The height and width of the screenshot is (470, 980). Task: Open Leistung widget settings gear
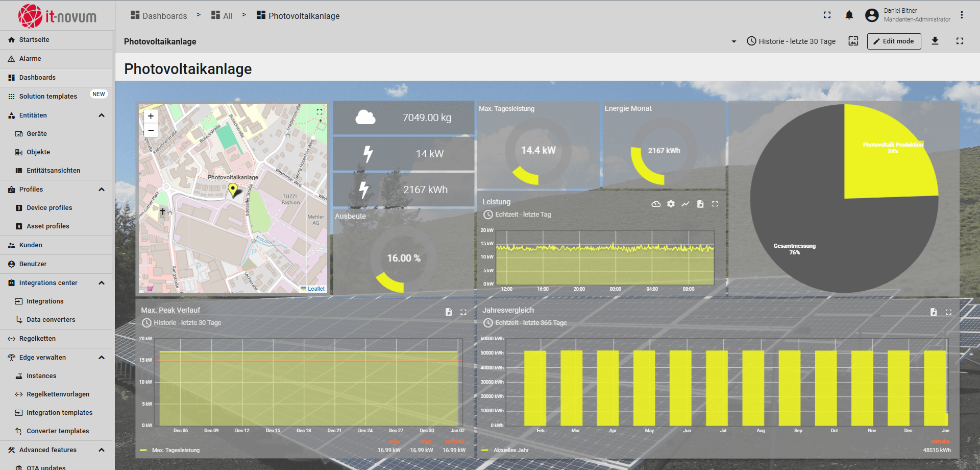[671, 204]
